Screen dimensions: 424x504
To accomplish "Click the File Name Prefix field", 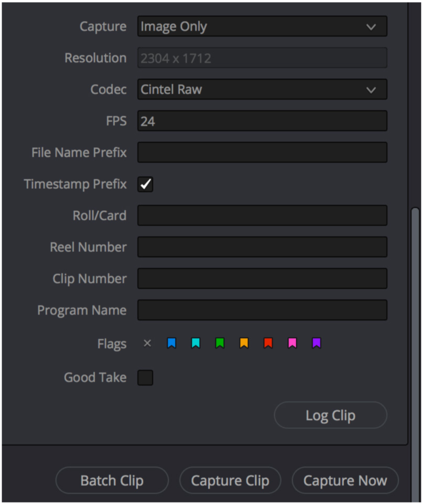I will click(262, 153).
